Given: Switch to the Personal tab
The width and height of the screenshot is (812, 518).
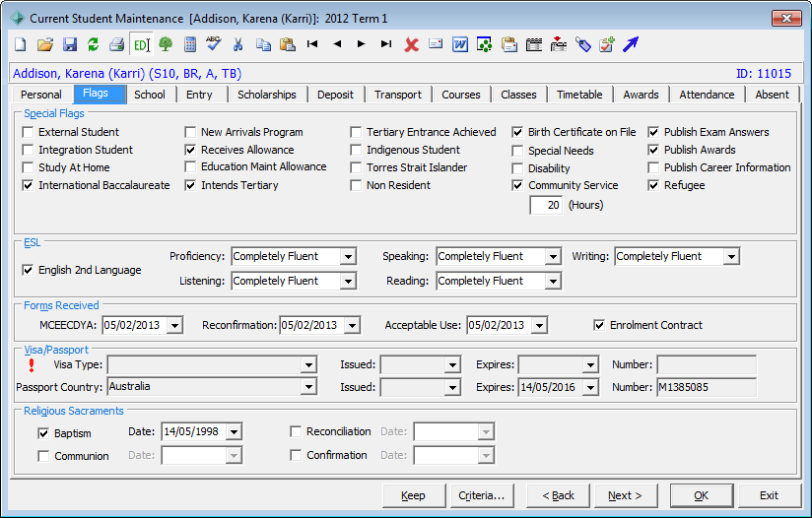Looking at the screenshot, I should tap(41, 95).
